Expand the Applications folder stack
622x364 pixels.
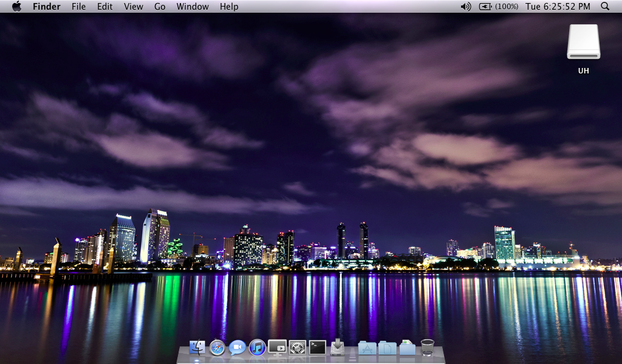(x=367, y=348)
